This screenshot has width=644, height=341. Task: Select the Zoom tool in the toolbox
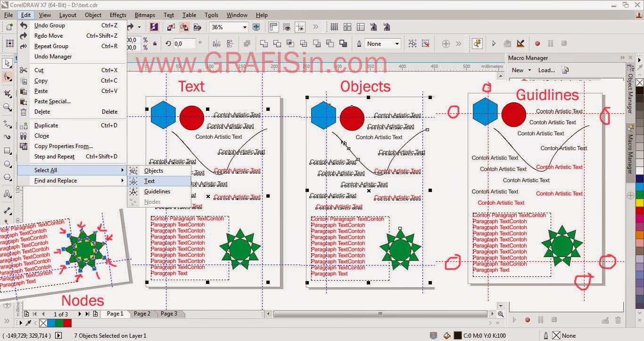point(7,108)
